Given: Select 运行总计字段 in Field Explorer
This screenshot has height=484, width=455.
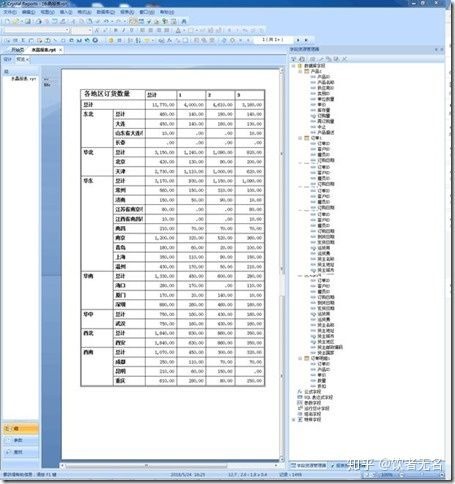Looking at the screenshot, I should (x=317, y=408).
